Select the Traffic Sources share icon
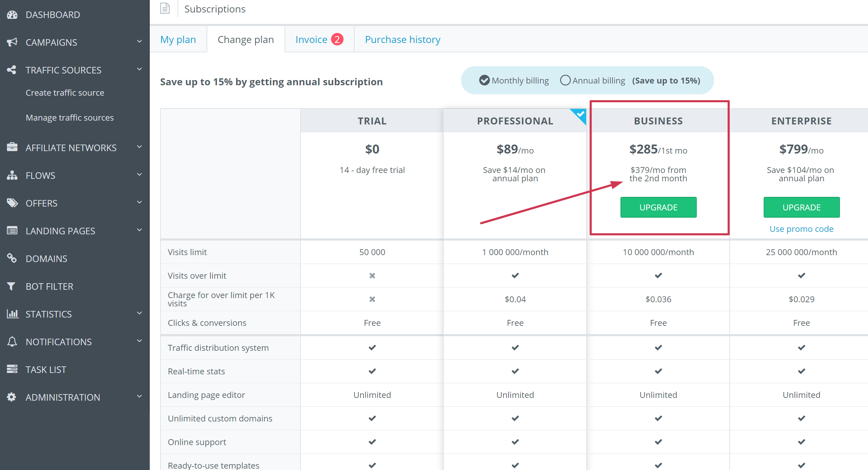 pyautogui.click(x=12, y=70)
